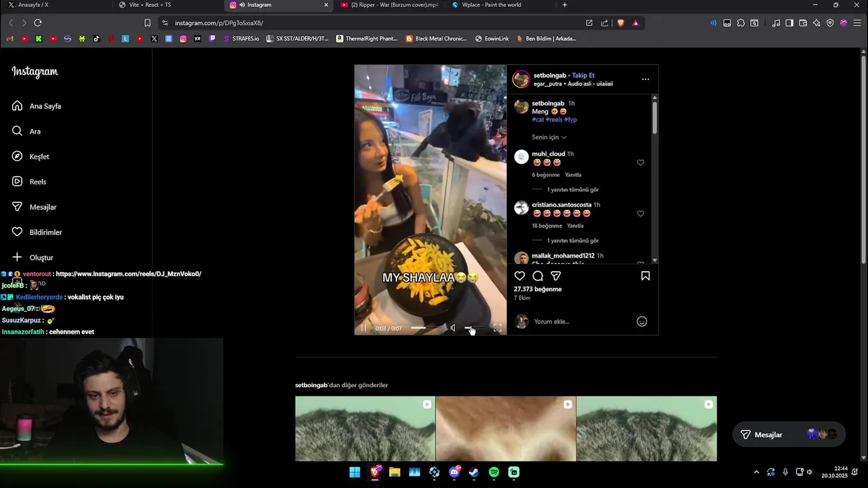Open Steam from the taskbar
Viewport: 868px width, 488px height.
click(474, 472)
